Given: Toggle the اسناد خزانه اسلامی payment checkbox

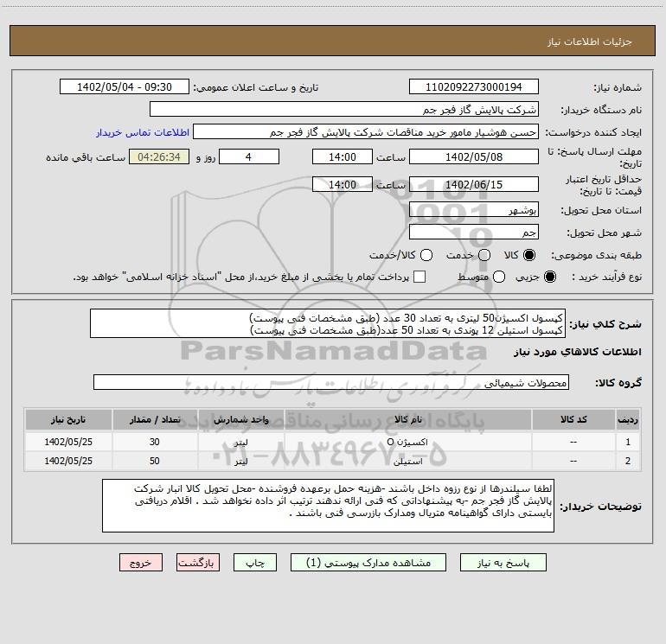Looking at the screenshot, I should point(419,277).
